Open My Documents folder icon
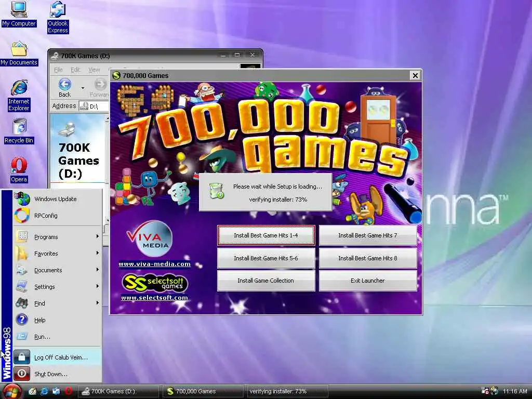 click(x=19, y=54)
